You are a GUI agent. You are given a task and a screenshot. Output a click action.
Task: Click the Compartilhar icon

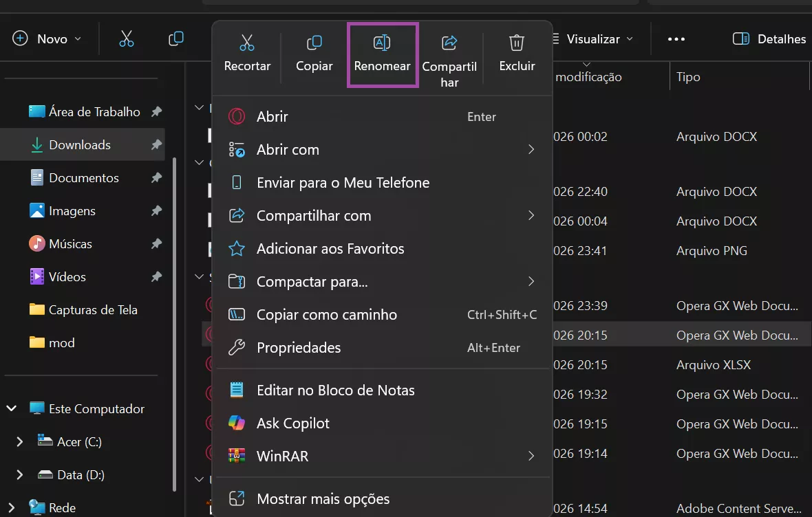click(449, 43)
